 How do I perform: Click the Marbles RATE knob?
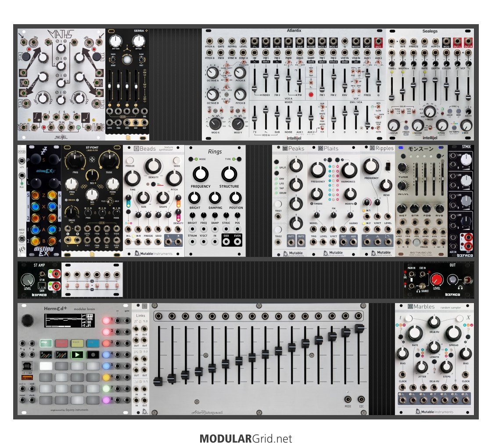pyautogui.click(x=415, y=334)
